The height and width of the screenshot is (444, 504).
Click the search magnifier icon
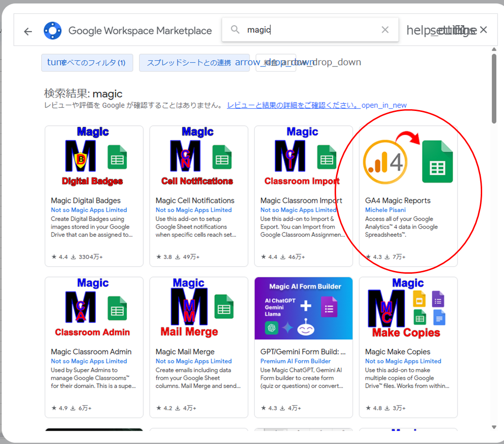pyautogui.click(x=235, y=29)
